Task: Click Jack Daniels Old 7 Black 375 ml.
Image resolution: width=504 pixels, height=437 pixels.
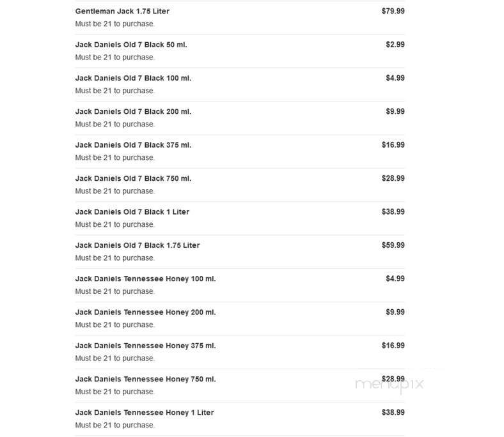Action: pyautogui.click(x=133, y=145)
